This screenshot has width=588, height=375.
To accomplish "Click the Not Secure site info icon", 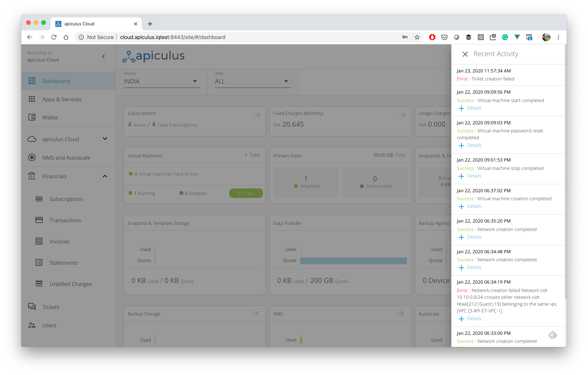I will [x=81, y=37].
